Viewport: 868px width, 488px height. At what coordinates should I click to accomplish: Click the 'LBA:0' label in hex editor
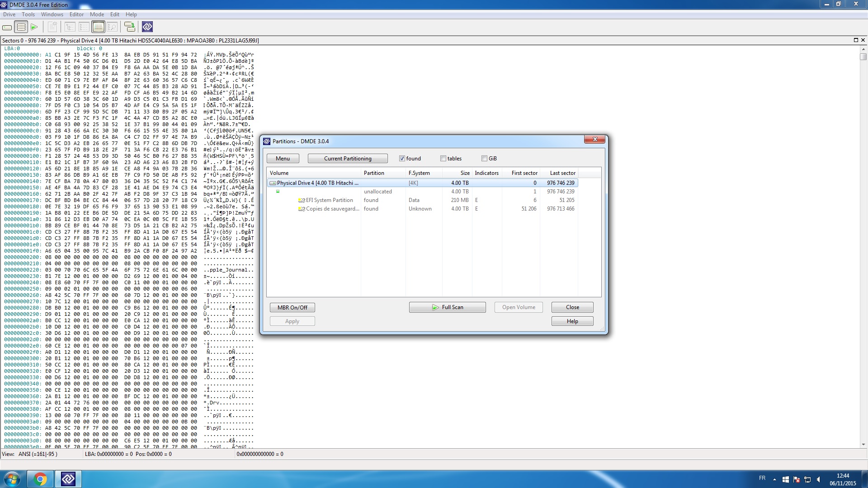point(12,48)
